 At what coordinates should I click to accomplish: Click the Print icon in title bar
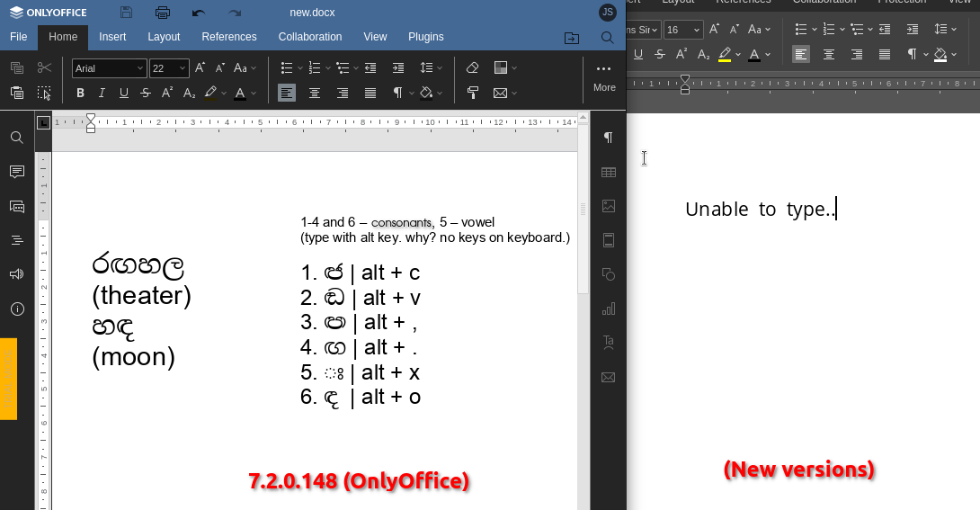163,12
